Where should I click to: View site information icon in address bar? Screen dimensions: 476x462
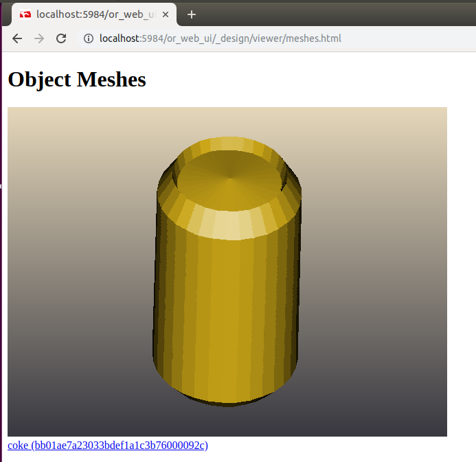click(89, 38)
